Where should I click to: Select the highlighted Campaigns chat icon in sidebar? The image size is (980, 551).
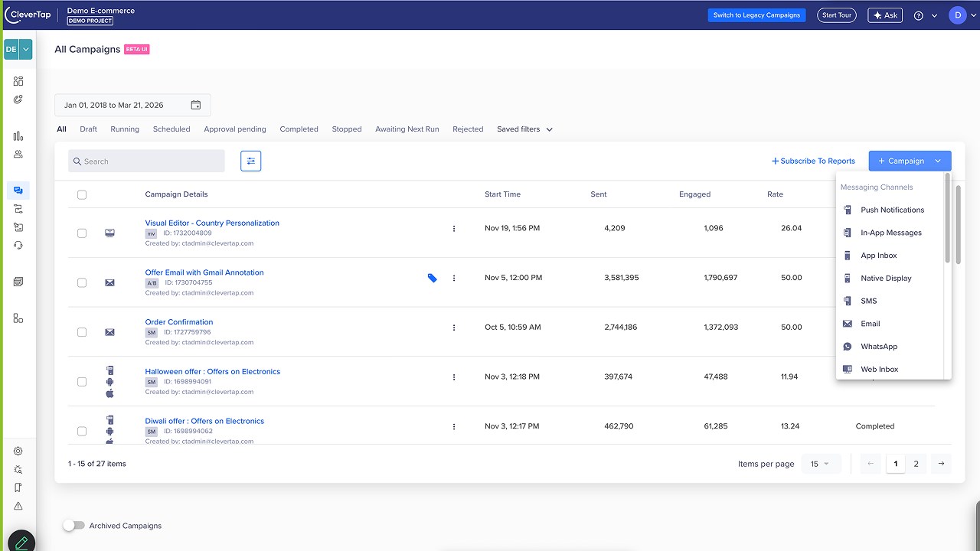pos(18,191)
